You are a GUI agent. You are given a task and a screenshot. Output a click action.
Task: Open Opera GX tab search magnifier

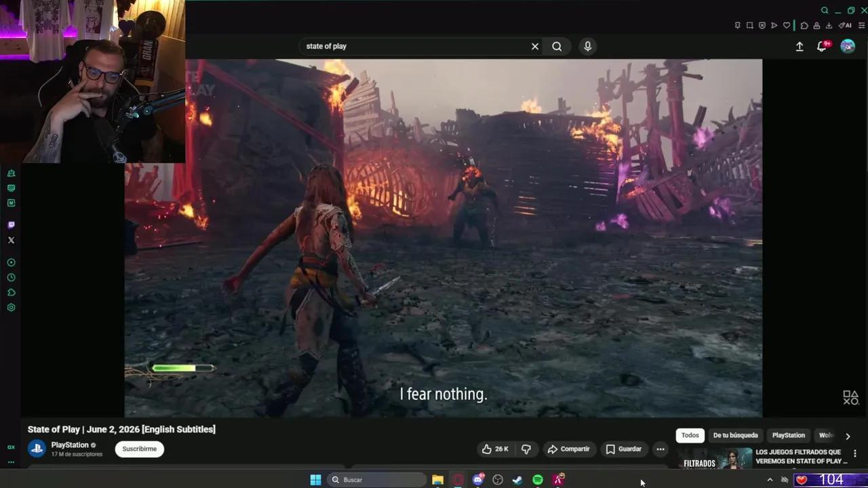coord(825,10)
